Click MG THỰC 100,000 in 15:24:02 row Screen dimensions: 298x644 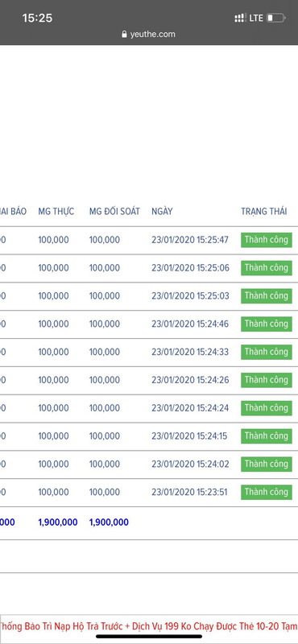pyautogui.click(x=53, y=464)
